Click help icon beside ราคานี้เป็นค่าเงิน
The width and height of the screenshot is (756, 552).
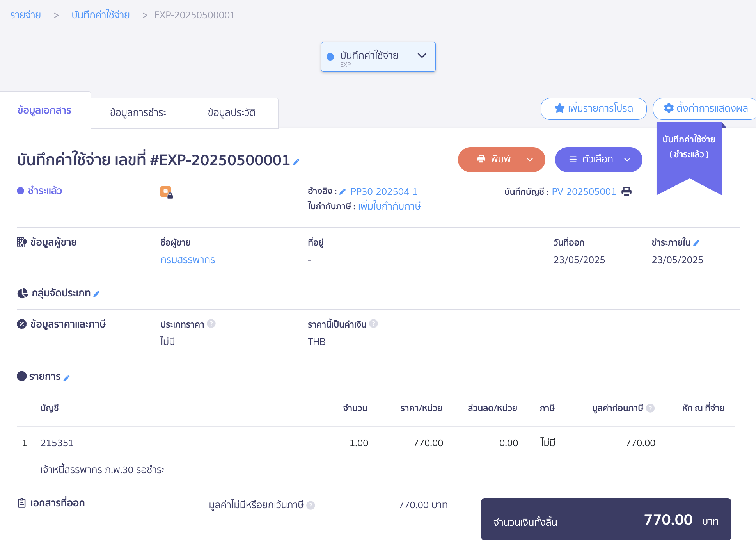point(373,324)
